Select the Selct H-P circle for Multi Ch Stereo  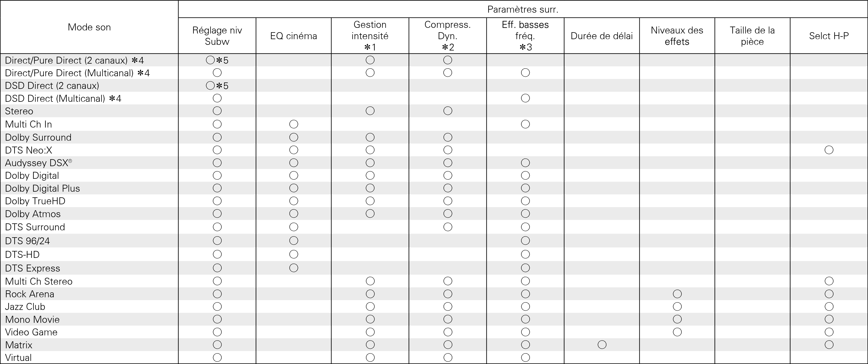click(x=829, y=281)
